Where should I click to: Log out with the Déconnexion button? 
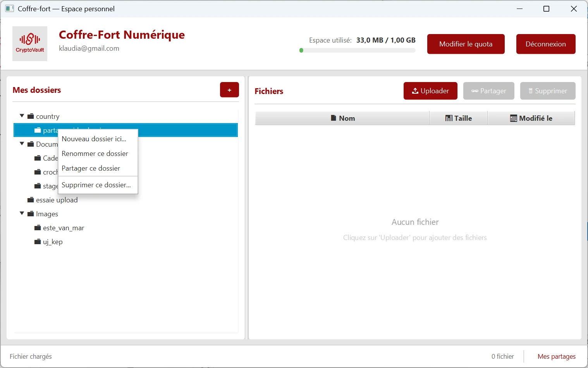click(x=545, y=44)
